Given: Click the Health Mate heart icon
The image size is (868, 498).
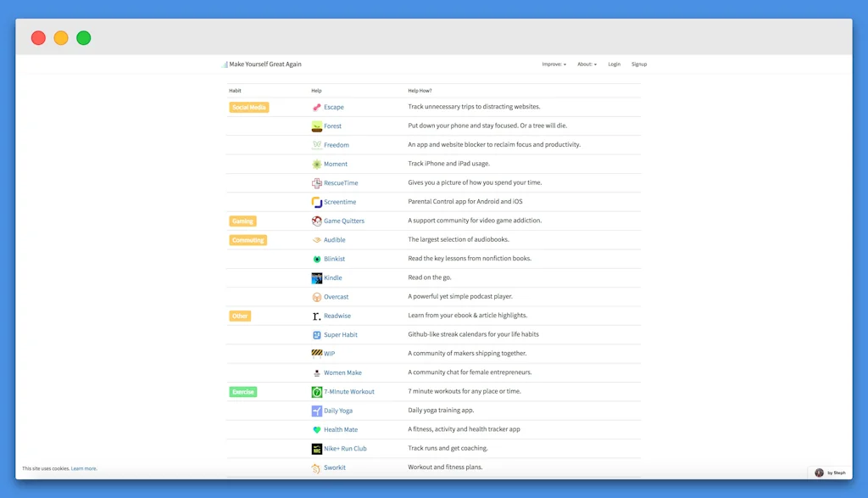Looking at the screenshot, I should click(x=316, y=430).
